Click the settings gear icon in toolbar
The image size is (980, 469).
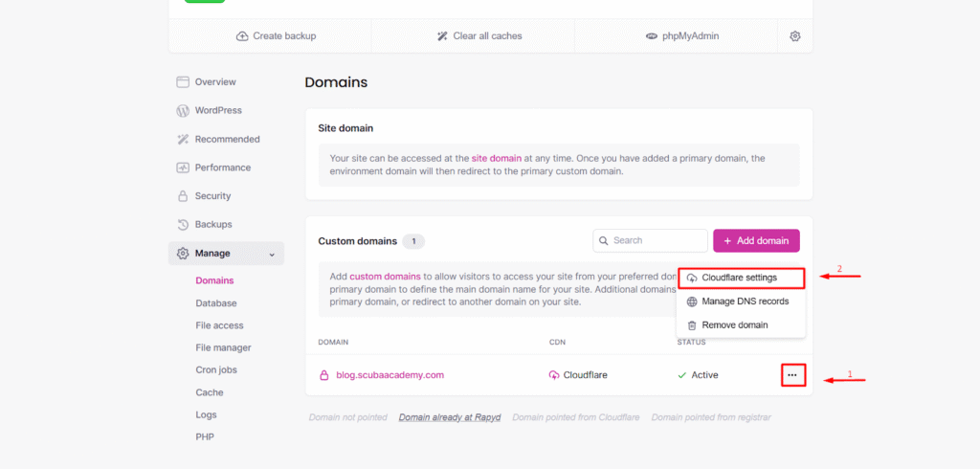(x=795, y=36)
